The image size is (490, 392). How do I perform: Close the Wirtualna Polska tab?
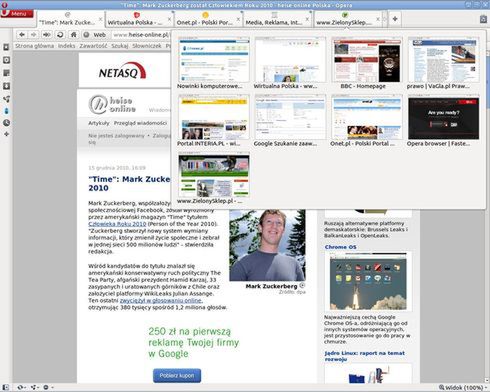(x=169, y=19)
